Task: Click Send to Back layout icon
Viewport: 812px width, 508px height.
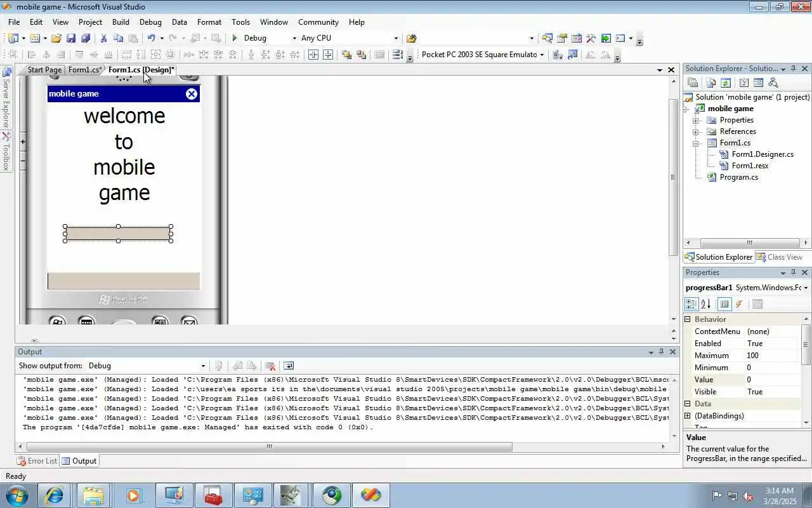Action: tap(362, 55)
